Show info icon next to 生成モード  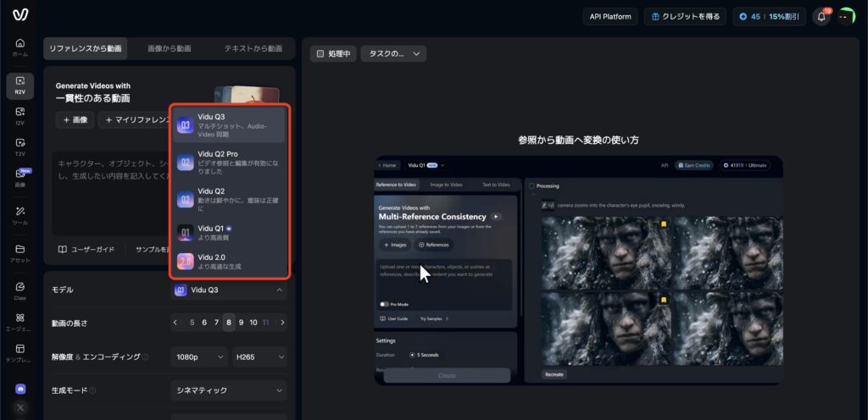92,390
